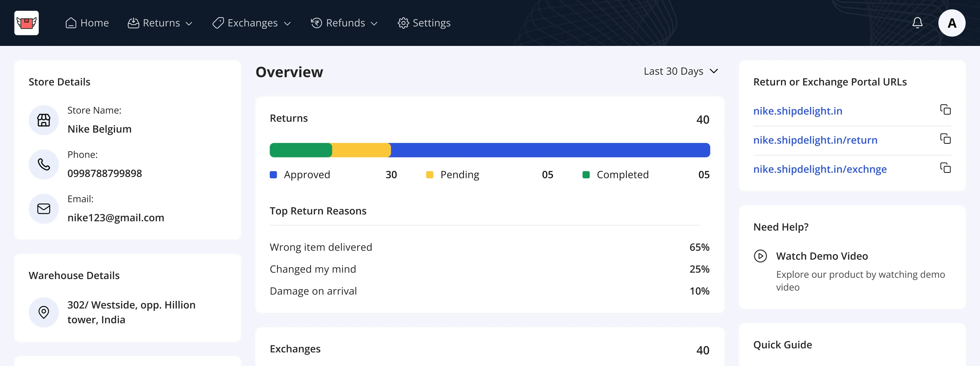Open the Settings menu item
The width and height of the screenshot is (980, 366).
[x=424, y=23]
